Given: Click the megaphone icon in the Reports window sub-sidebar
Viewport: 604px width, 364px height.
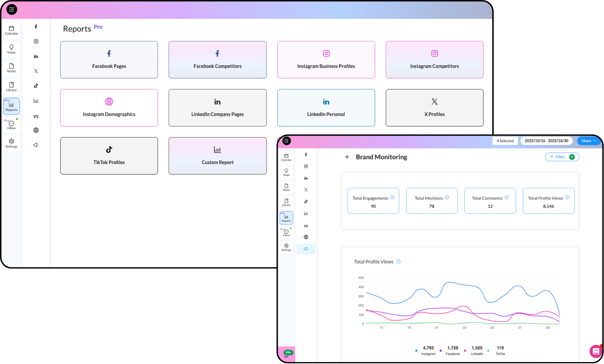Looking at the screenshot, I should [36, 145].
